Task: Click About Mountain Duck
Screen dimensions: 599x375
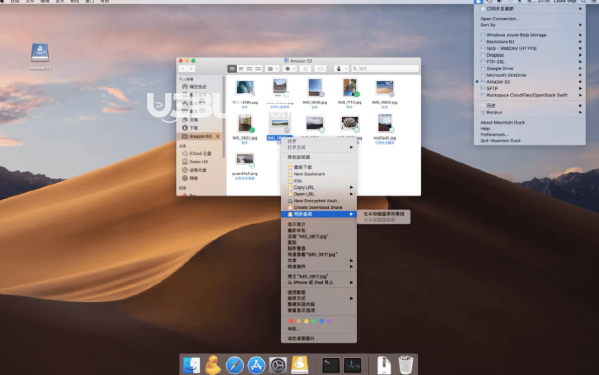Action: pos(529,123)
